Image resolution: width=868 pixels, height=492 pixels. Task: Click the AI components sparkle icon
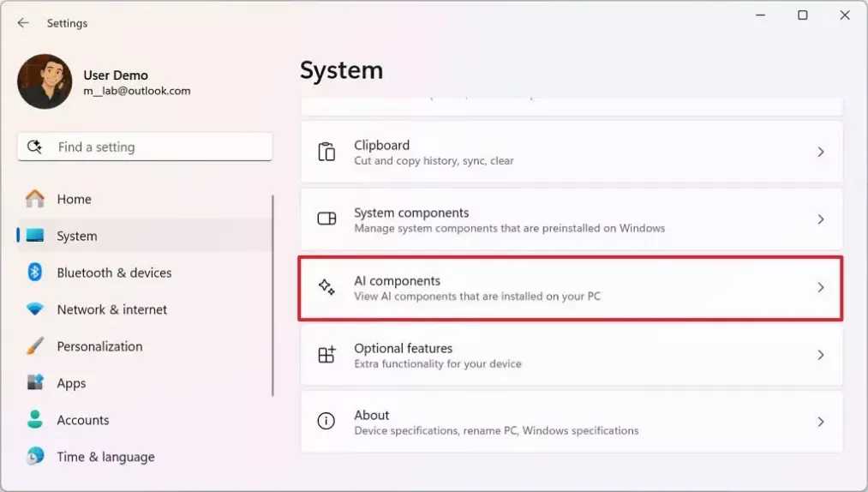(x=326, y=287)
